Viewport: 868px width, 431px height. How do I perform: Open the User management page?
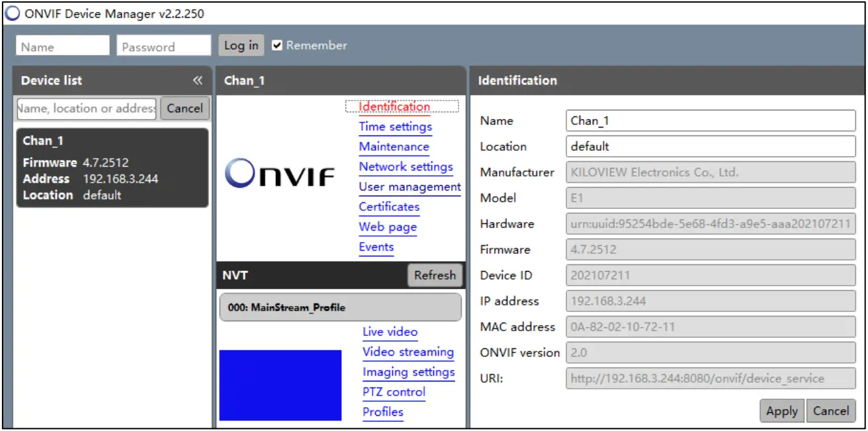point(410,186)
